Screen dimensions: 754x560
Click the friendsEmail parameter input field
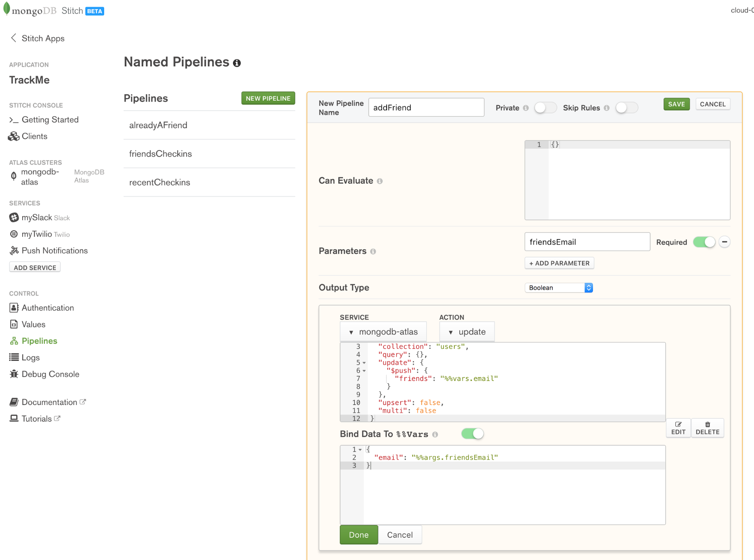(587, 242)
